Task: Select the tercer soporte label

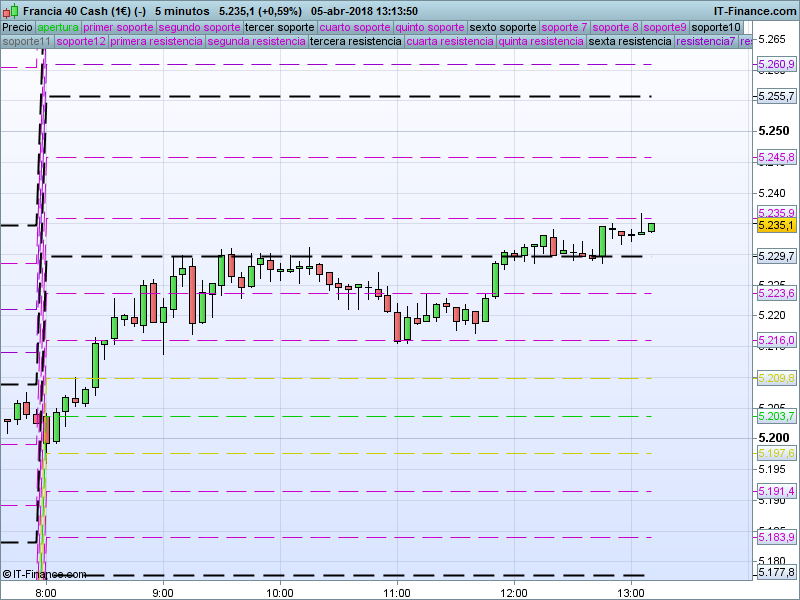Action: 280,28
